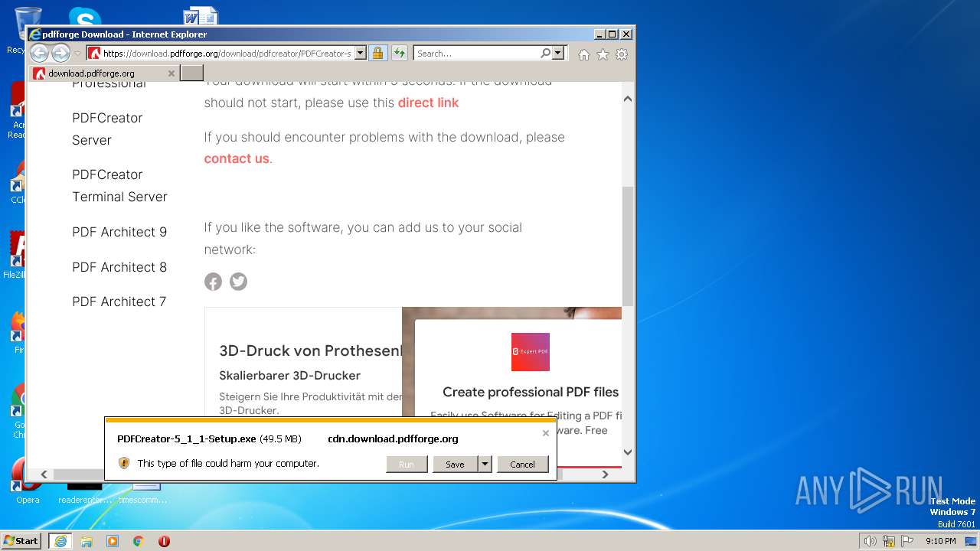
Task: Open the volume speaker tray icon
Action: [870, 541]
